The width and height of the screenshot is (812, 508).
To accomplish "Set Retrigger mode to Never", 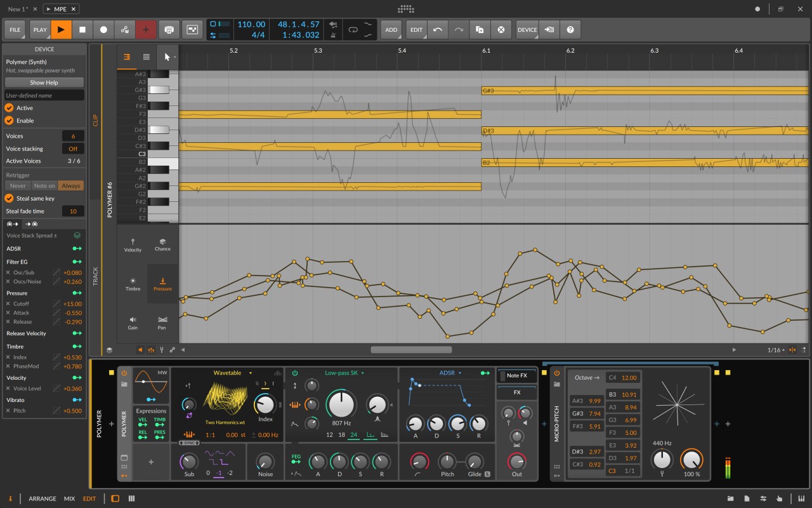I will 18,185.
